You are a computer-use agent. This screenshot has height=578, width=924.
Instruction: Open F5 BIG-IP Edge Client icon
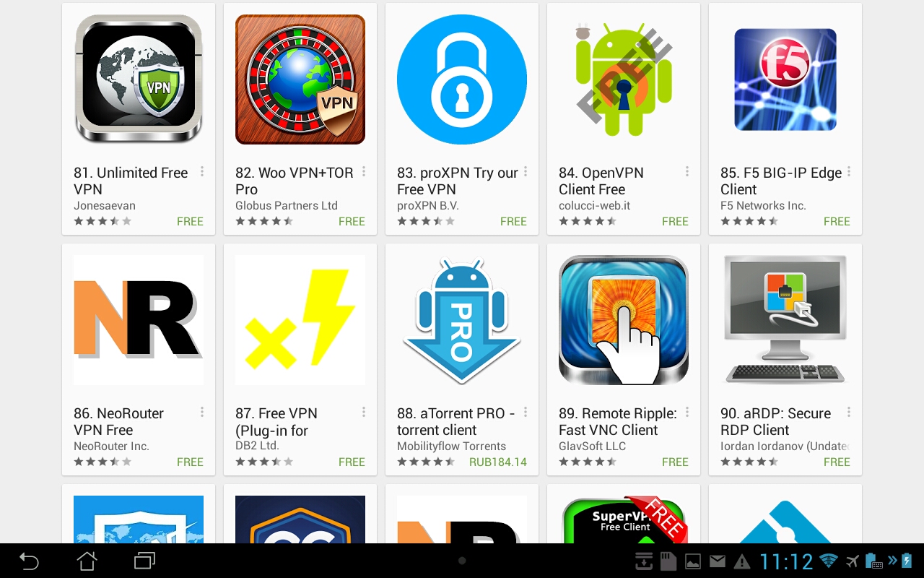785,79
